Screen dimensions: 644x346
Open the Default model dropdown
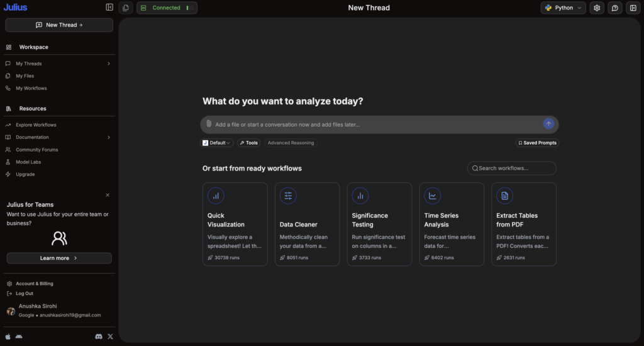[x=216, y=143]
